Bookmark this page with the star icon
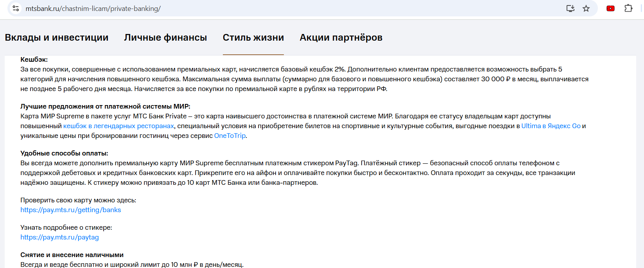The width and height of the screenshot is (644, 268). [586, 8]
